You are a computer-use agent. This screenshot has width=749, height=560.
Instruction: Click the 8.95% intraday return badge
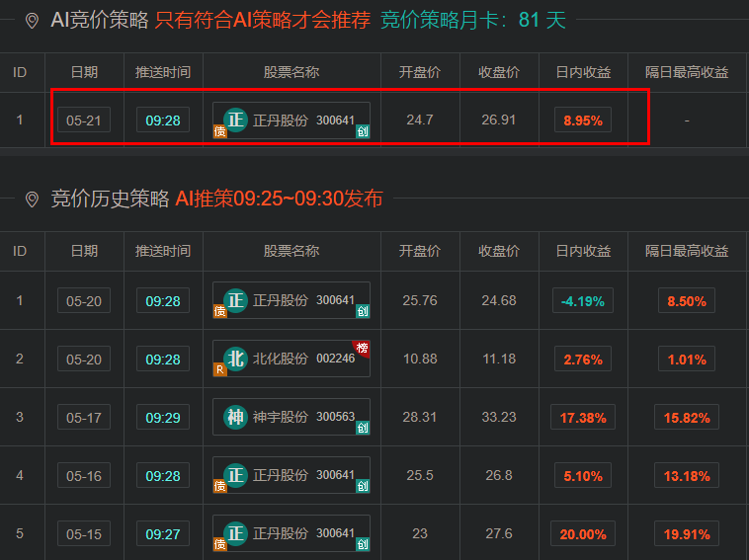[x=583, y=120]
